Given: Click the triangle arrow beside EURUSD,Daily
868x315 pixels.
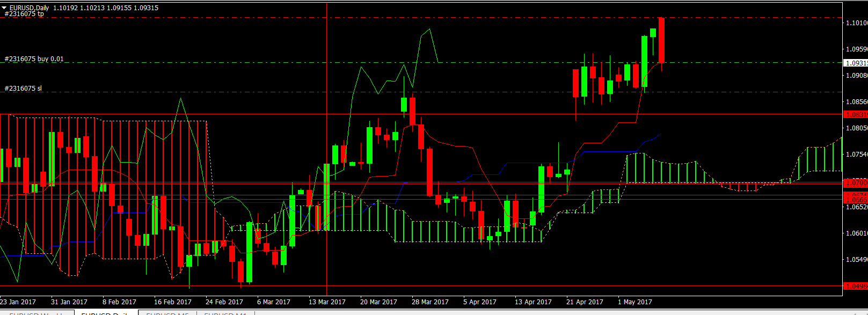Looking at the screenshot, I should (x=4, y=8).
